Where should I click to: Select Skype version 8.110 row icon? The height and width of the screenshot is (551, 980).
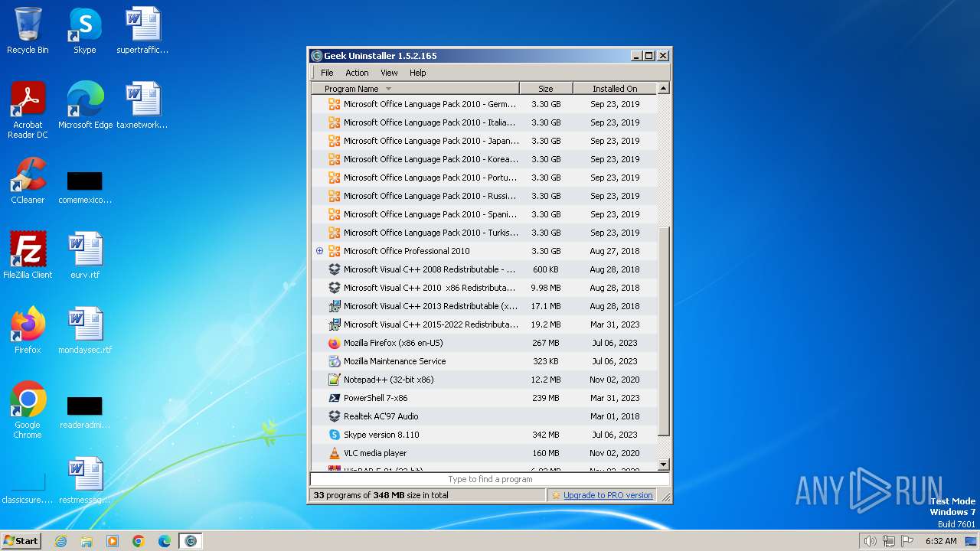click(x=334, y=435)
